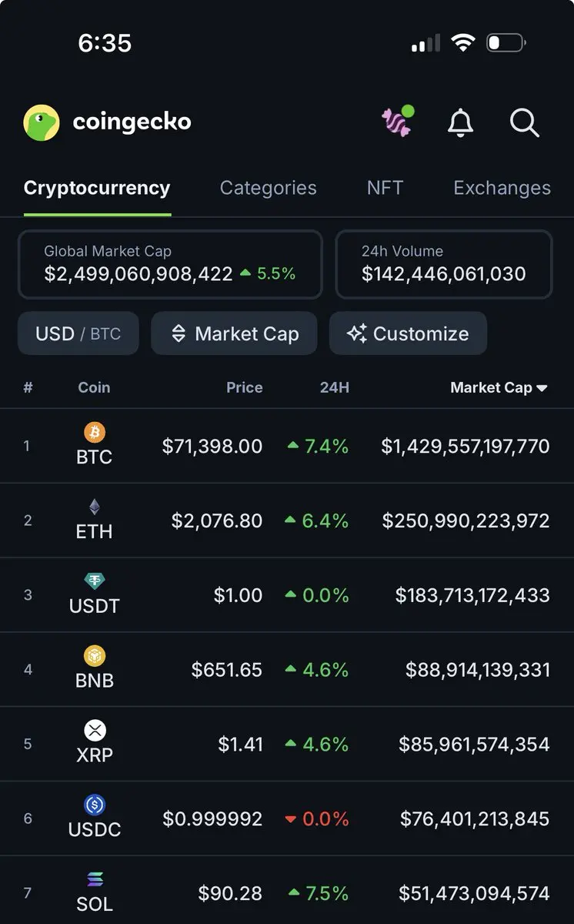Viewport: 574px width, 924px height.
Task: Open the Market Cap sort selector
Action: (x=234, y=333)
